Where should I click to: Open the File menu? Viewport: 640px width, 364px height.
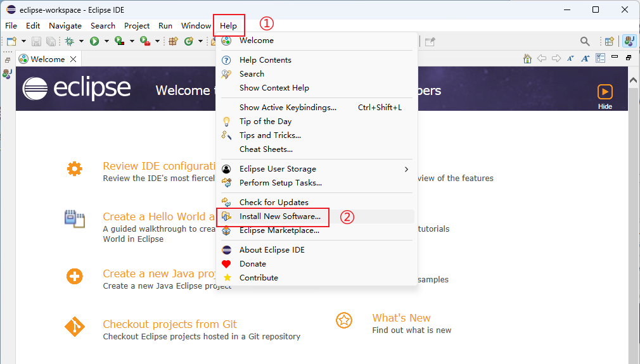click(11, 26)
